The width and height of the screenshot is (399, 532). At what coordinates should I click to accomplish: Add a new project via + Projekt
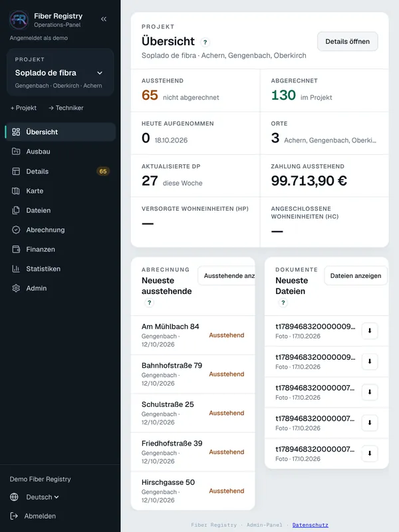tap(23, 108)
